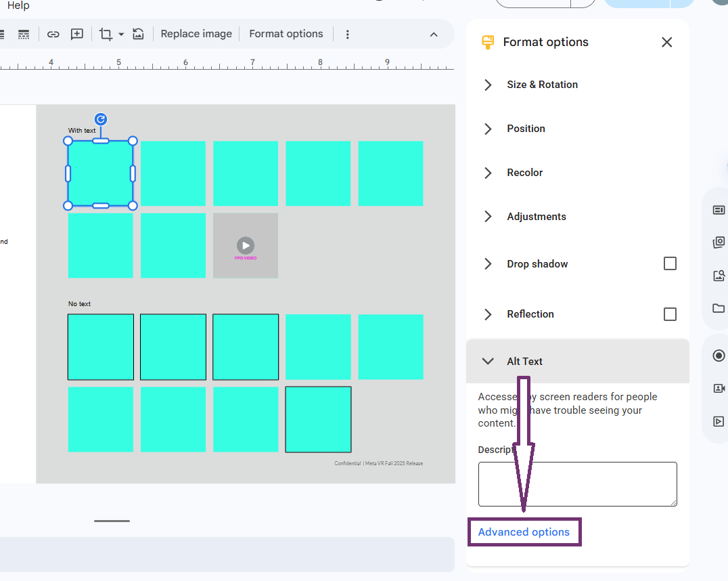Click the Advanced options link
Screen dimensions: 728x581
(x=524, y=532)
